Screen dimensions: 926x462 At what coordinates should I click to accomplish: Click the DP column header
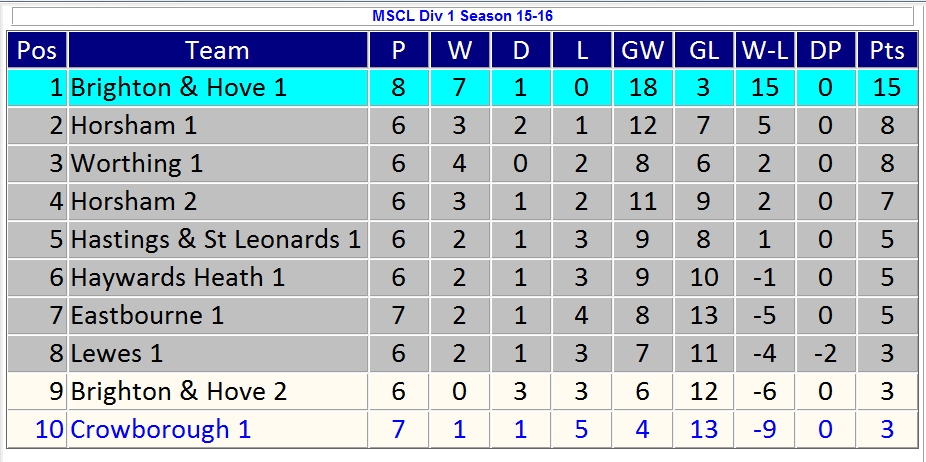click(825, 50)
